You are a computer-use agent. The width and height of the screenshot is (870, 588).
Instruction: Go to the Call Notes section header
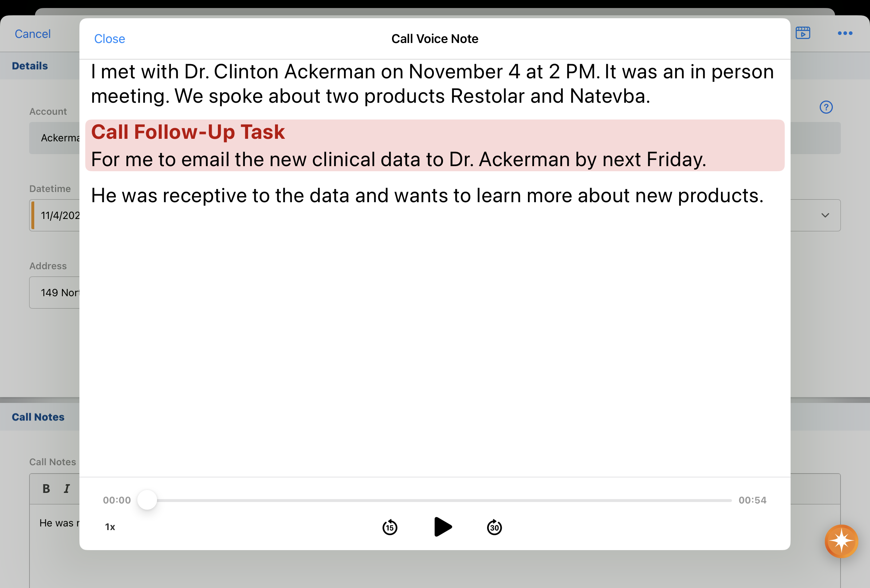click(38, 417)
